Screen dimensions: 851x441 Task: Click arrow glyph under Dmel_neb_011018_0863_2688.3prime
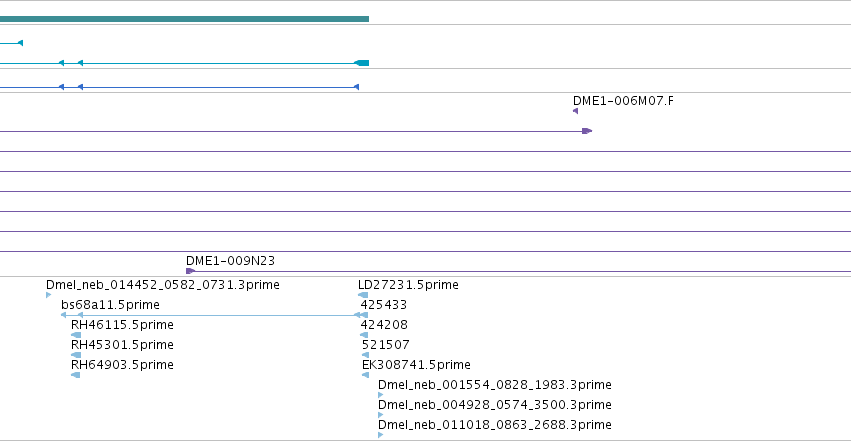[x=380, y=435]
